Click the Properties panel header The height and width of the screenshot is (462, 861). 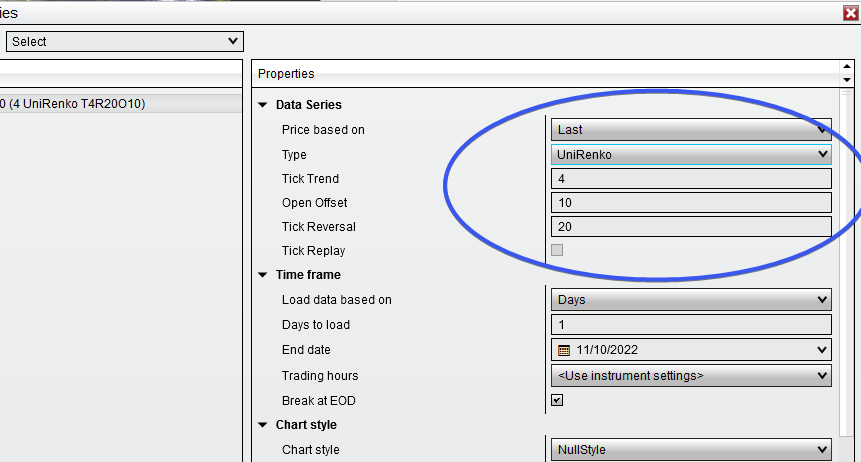click(x=546, y=74)
